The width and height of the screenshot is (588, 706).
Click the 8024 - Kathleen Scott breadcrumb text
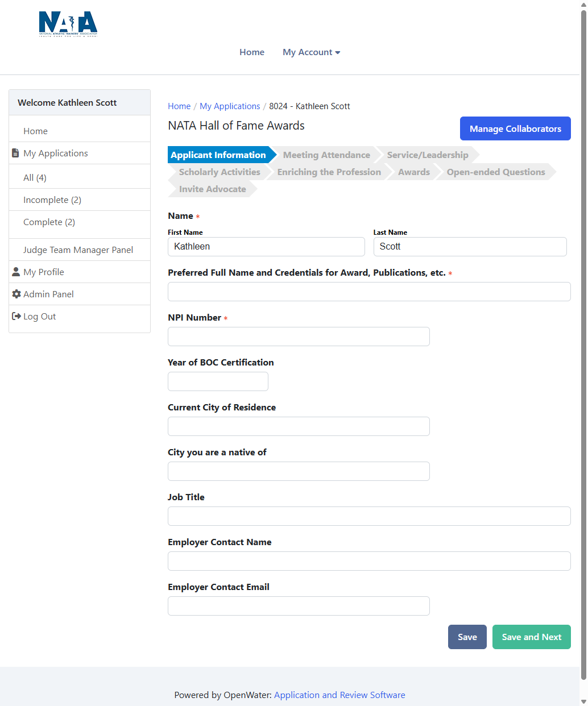coord(309,106)
